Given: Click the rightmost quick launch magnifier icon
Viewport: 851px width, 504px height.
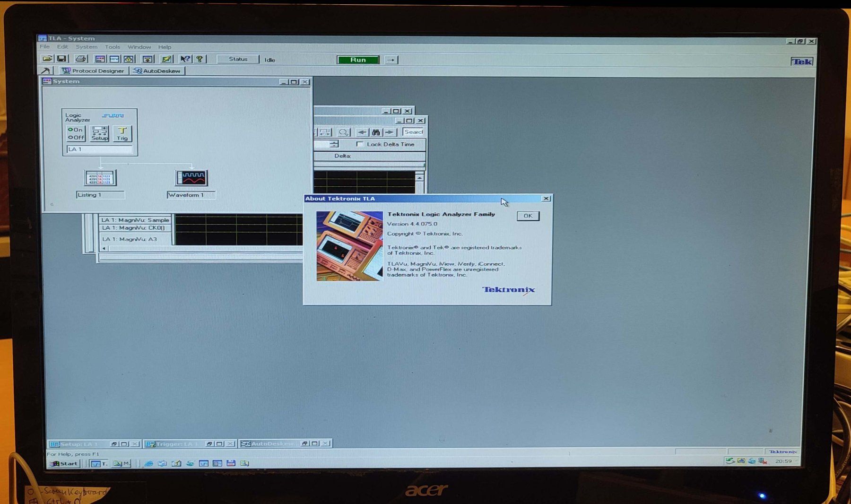Looking at the screenshot, I should [244, 463].
